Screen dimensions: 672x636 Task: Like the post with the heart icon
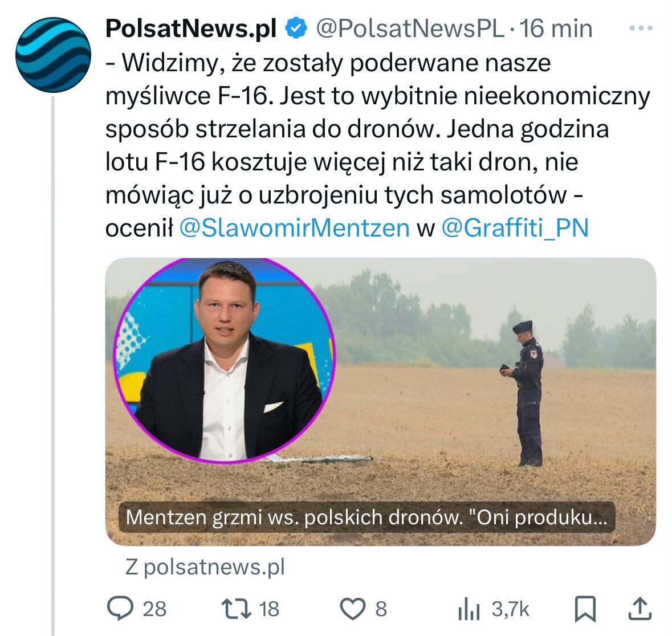click(352, 608)
